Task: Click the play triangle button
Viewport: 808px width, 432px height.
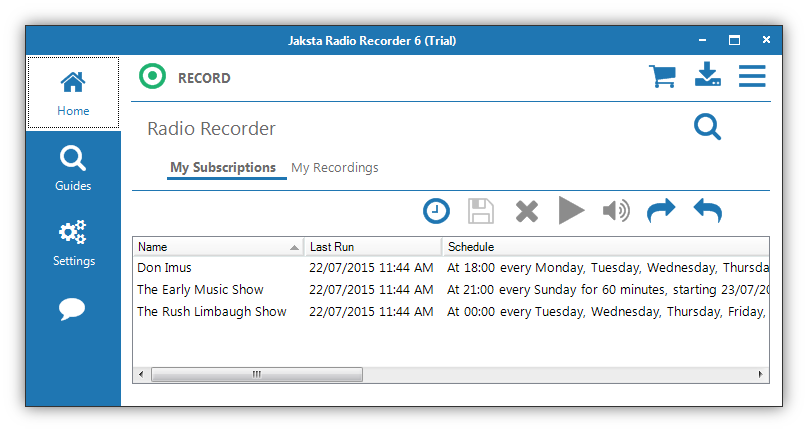Action: (571, 210)
